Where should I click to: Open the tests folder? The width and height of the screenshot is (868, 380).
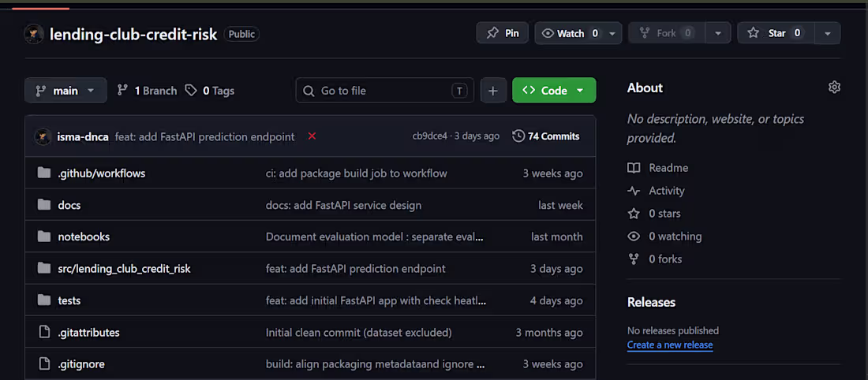[x=69, y=301]
